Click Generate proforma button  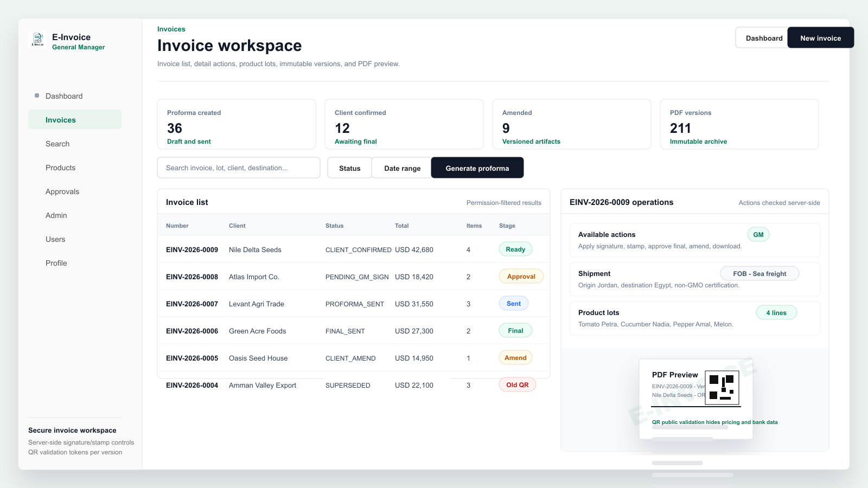click(477, 168)
